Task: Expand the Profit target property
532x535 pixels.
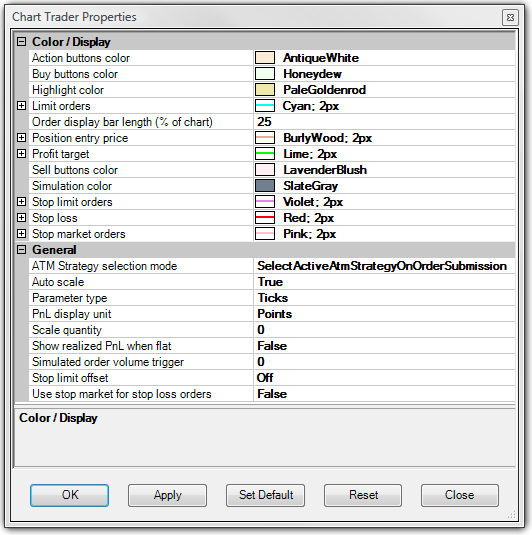Action: tap(21, 154)
